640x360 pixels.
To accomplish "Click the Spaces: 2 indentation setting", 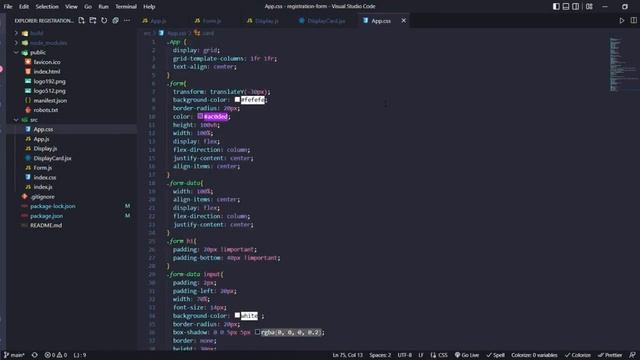I will coord(380,355).
